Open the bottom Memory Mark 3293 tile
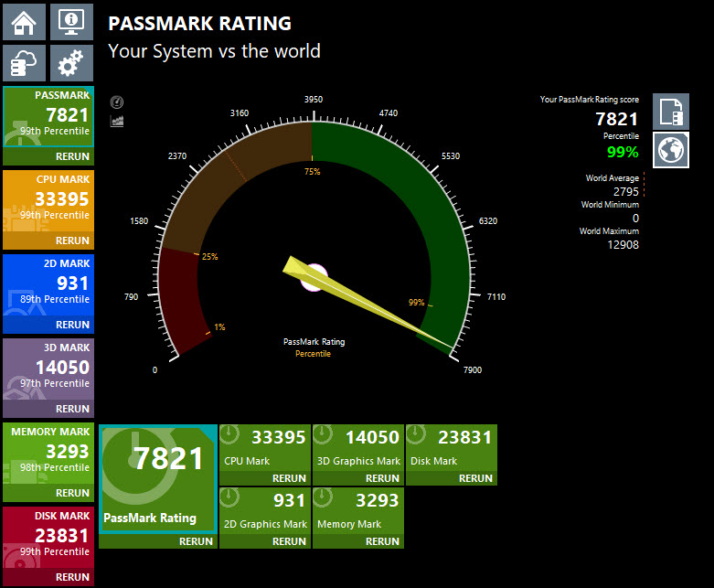The image size is (714, 588). (358, 511)
